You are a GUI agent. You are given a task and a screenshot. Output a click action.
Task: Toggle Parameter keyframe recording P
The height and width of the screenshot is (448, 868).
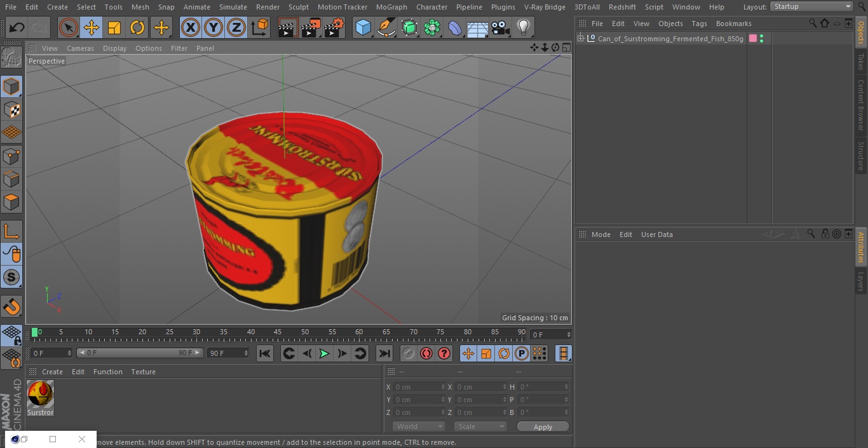click(x=522, y=353)
